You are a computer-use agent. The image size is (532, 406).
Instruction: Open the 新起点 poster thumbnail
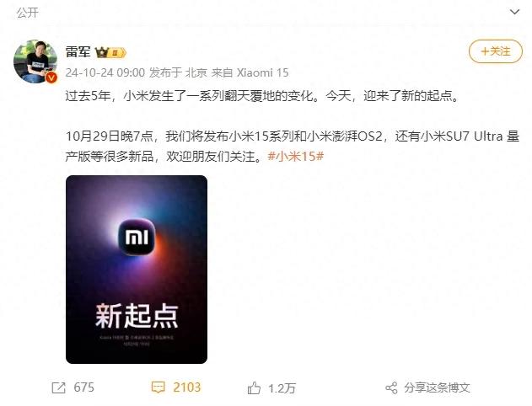[x=137, y=270]
